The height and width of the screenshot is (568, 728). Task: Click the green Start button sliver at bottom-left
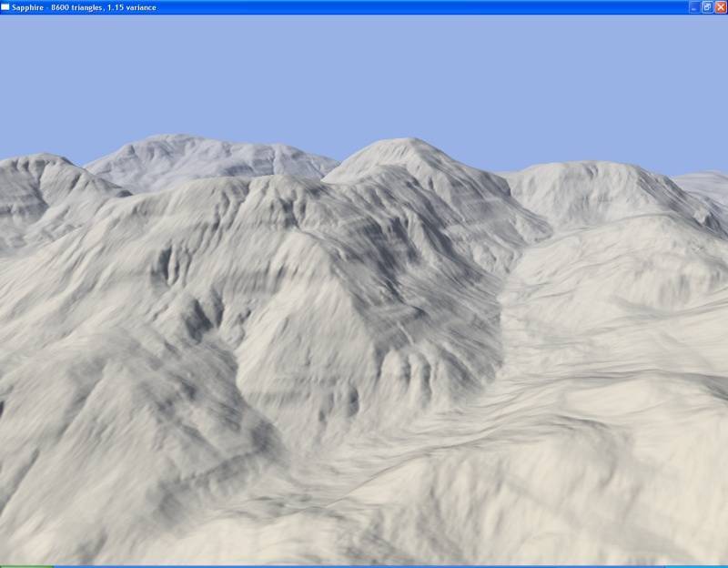click(25, 565)
